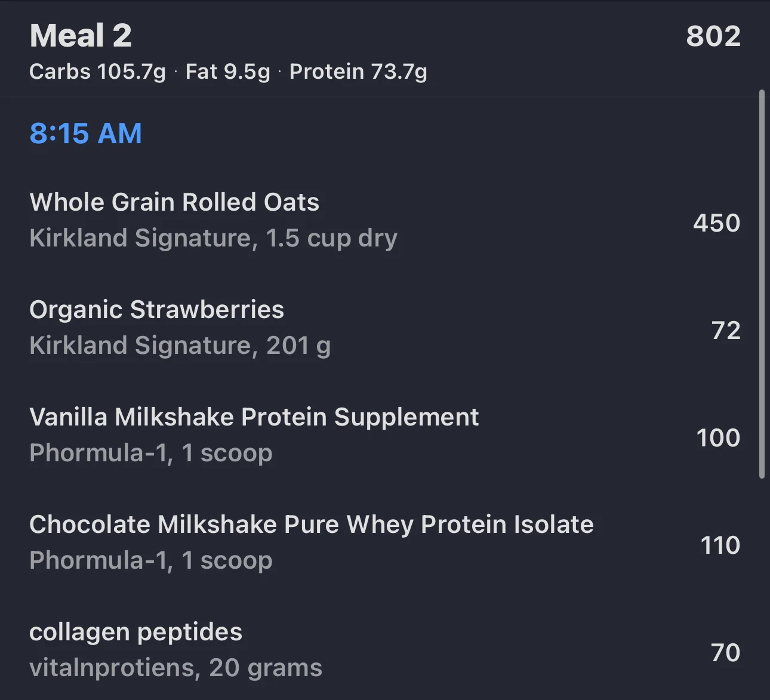Tap the 8:15 AM time label
The height and width of the screenshot is (700, 770).
(x=86, y=133)
